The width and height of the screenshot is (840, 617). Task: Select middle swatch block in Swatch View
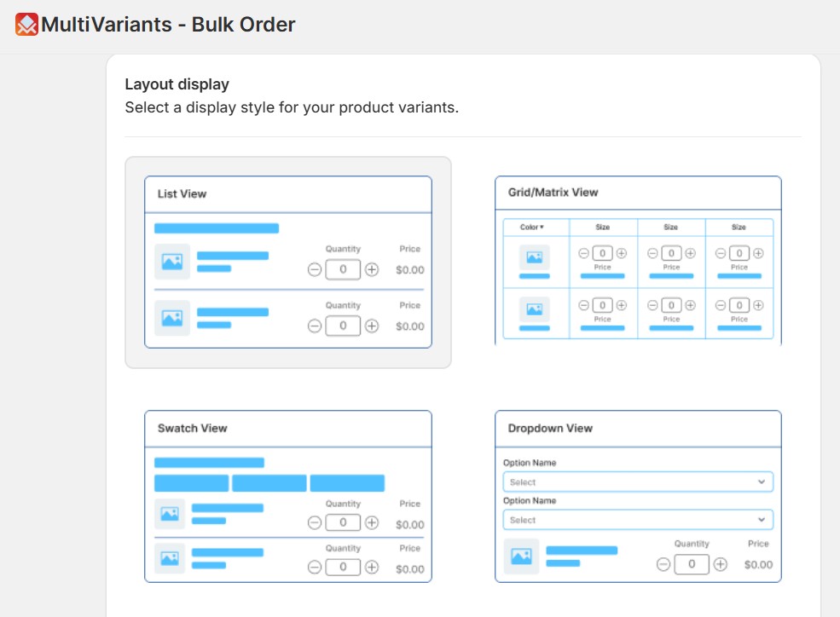(x=269, y=483)
